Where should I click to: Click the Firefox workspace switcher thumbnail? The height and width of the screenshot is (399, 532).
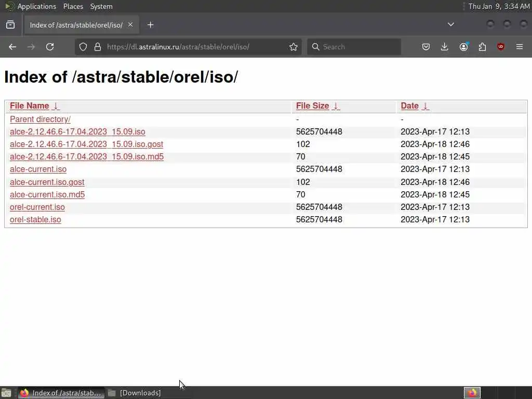click(472, 393)
